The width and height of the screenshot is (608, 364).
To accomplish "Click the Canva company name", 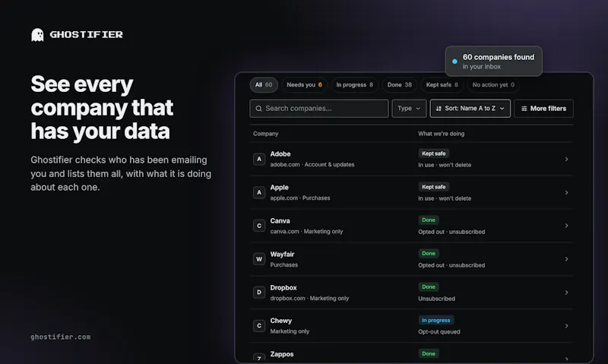I will [x=280, y=220].
